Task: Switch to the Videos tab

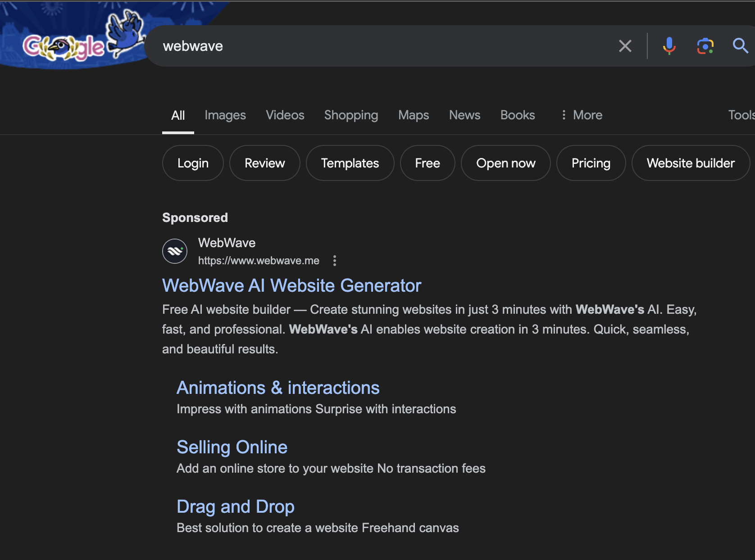Action: 285,115
